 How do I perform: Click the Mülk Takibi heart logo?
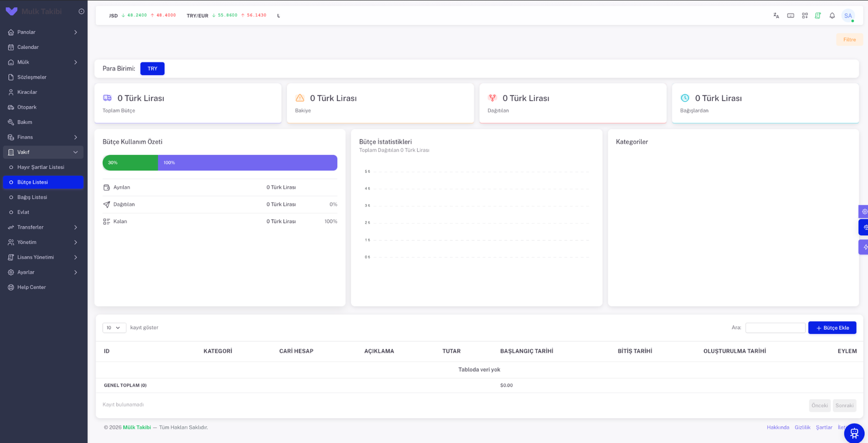point(11,11)
